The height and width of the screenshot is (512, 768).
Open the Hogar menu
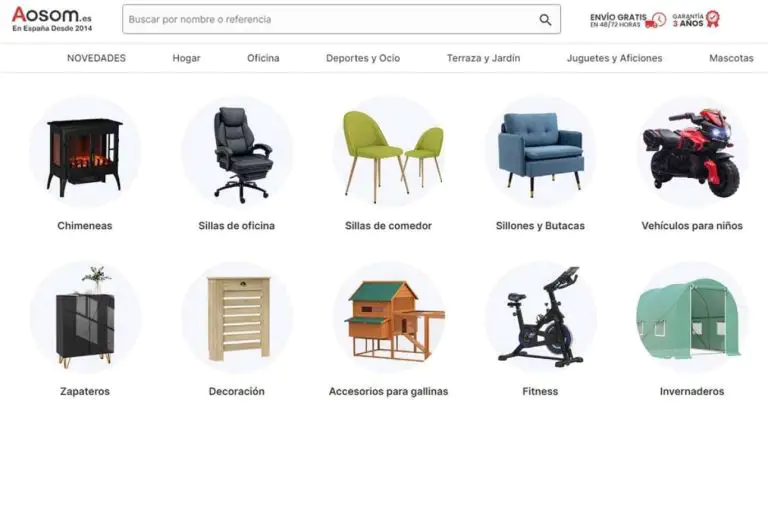click(186, 58)
